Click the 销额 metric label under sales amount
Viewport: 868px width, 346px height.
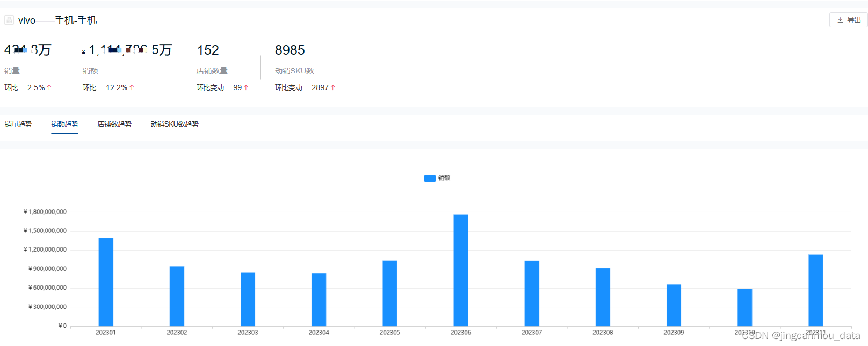coord(90,71)
